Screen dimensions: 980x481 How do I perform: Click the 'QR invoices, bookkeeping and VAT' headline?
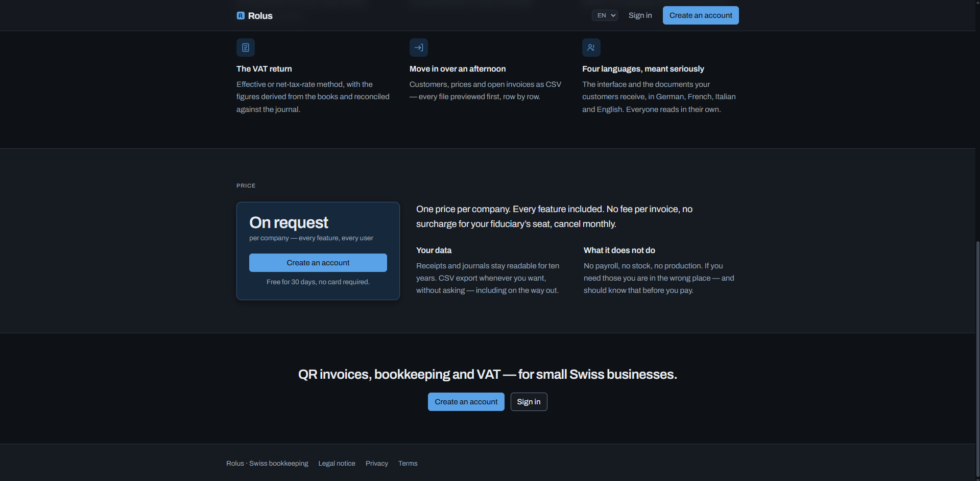[x=488, y=375]
